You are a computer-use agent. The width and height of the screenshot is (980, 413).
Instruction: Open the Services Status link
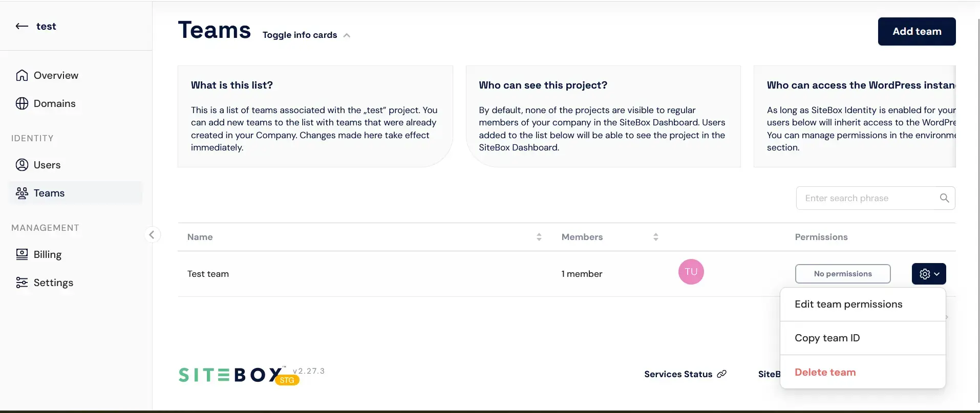(x=678, y=374)
